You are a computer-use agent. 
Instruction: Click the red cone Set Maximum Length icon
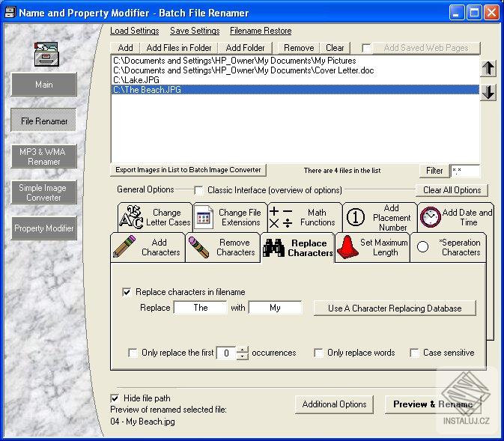(346, 247)
